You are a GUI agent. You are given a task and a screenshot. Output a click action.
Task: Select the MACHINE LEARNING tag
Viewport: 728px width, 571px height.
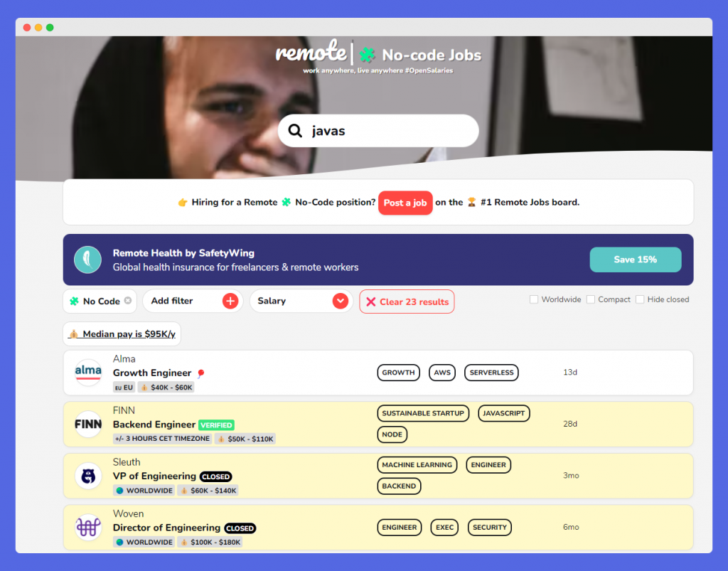click(417, 464)
